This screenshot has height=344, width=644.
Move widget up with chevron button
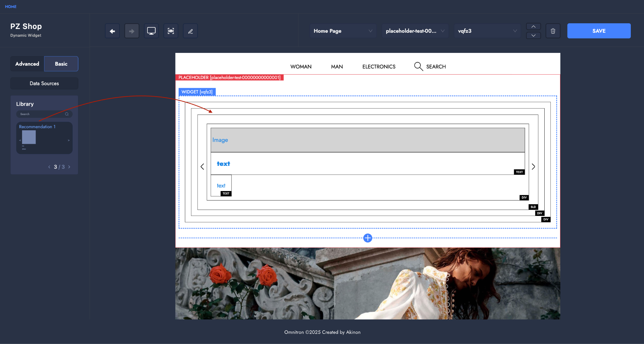point(533,27)
